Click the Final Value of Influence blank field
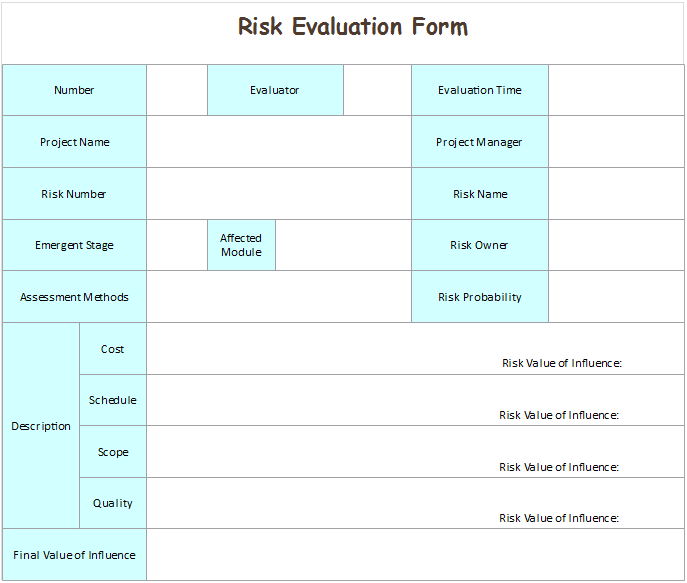 point(415,555)
